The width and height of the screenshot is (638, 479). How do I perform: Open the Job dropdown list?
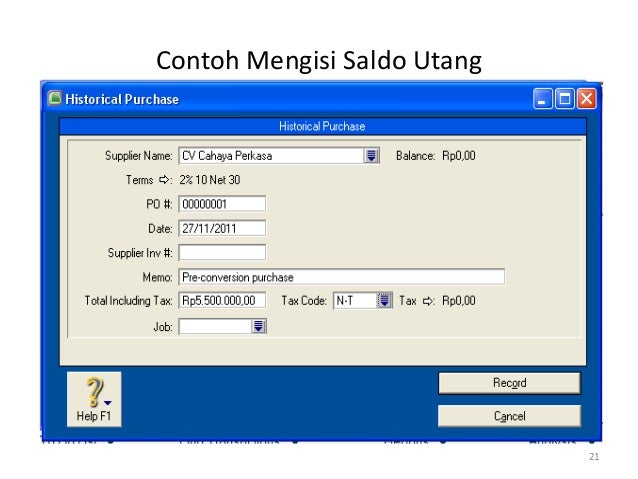259,326
